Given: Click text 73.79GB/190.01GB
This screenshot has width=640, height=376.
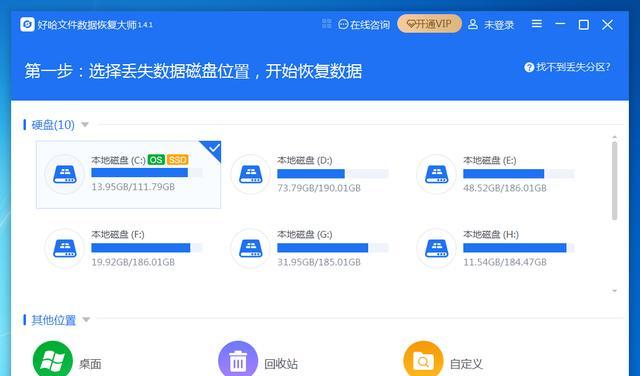Looking at the screenshot, I should (x=319, y=188).
